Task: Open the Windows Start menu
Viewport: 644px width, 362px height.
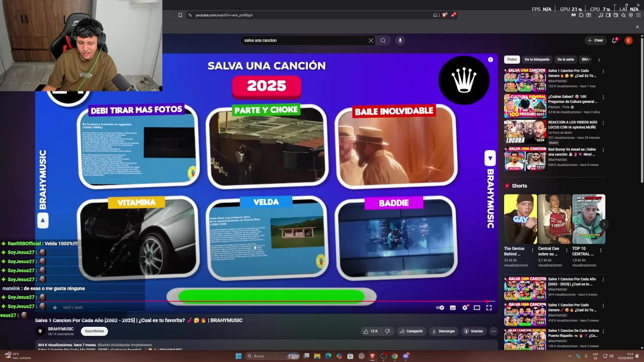Action: click(238, 356)
